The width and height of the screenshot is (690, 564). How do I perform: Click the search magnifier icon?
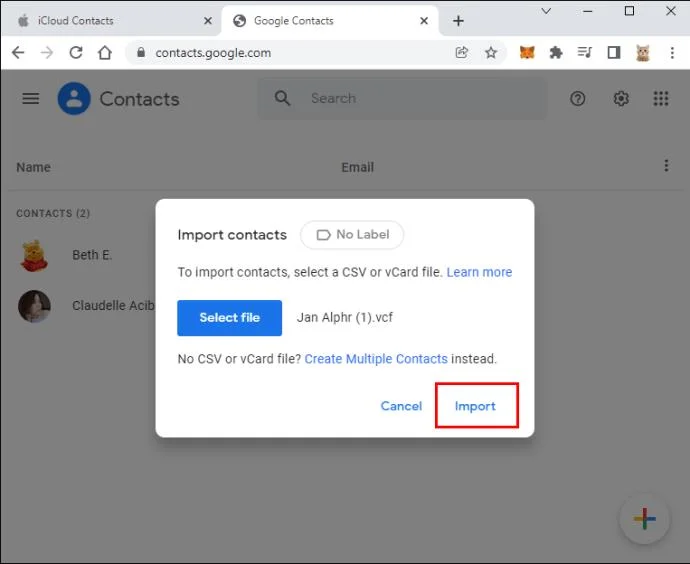282,98
